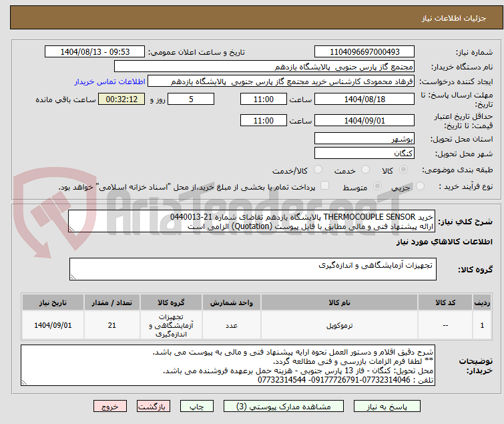The image size is (504, 424).
Task: Click the بازگشت back button
Action: [153, 407]
